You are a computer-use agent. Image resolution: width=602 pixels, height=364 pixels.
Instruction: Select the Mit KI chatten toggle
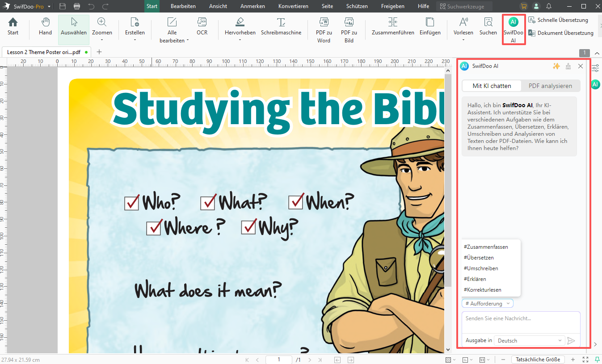pyautogui.click(x=492, y=86)
